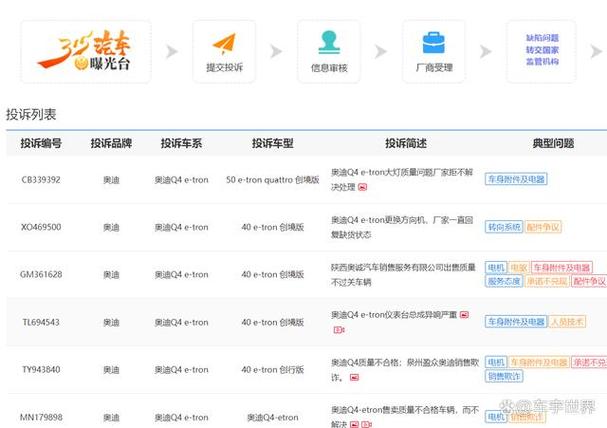Click 电机 tag in MN179898 row

click(496, 417)
